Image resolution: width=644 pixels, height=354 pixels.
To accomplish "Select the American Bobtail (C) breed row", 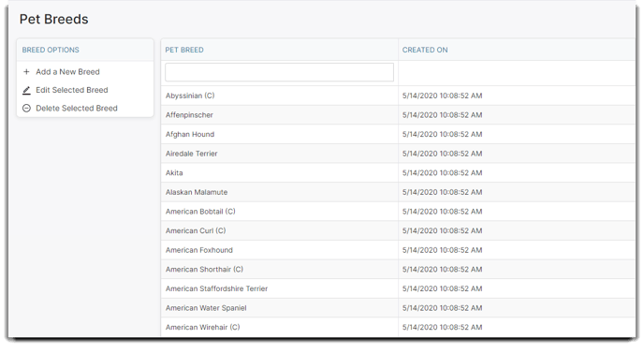I will point(398,212).
